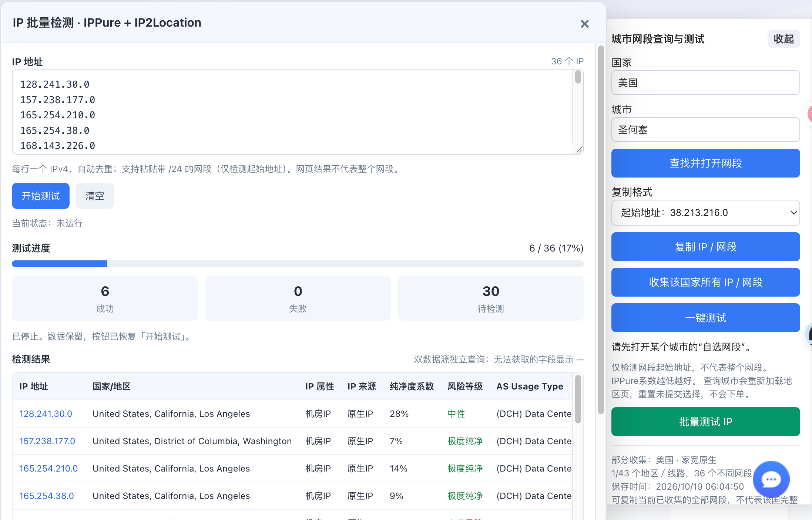Click 开始测试 to start testing
The image size is (812, 520).
click(x=41, y=196)
